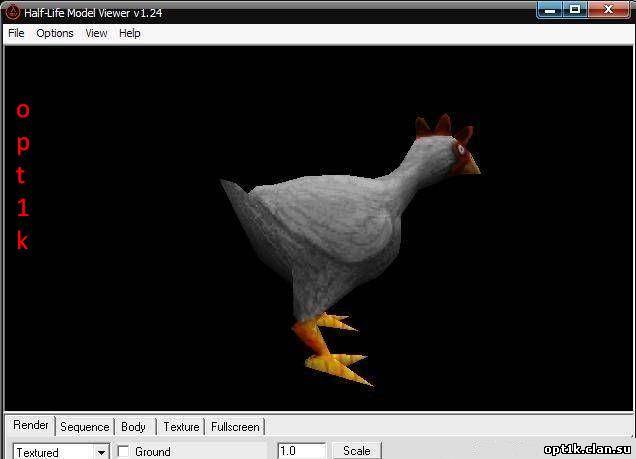This screenshot has width=636, height=459.
Task: Open the View menu
Action: click(96, 33)
